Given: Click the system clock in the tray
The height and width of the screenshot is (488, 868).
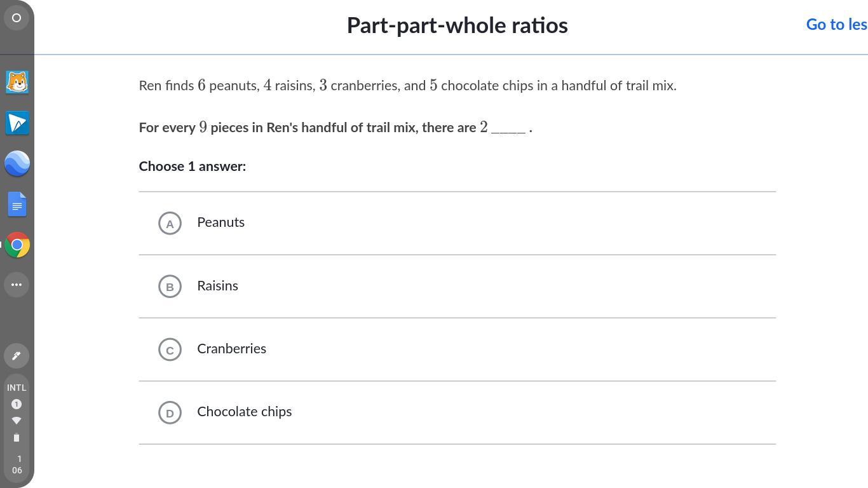Looking at the screenshot, I should pyautogui.click(x=17, y=464).
